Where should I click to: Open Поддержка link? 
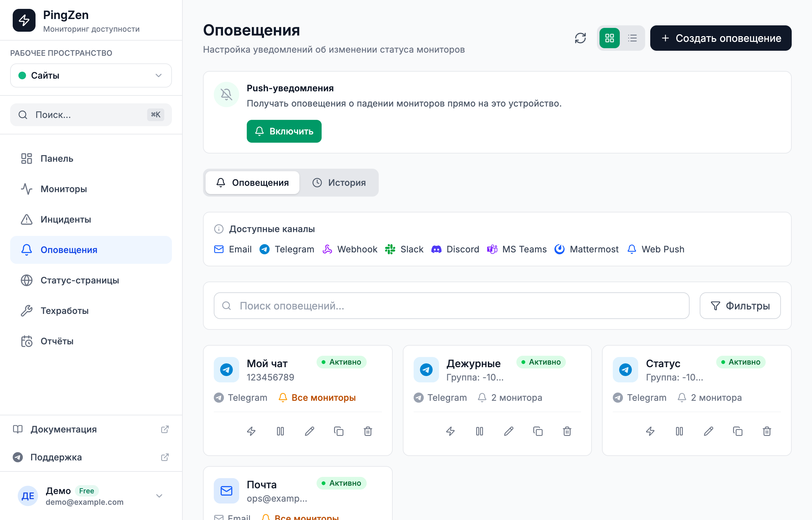[91, 457]
